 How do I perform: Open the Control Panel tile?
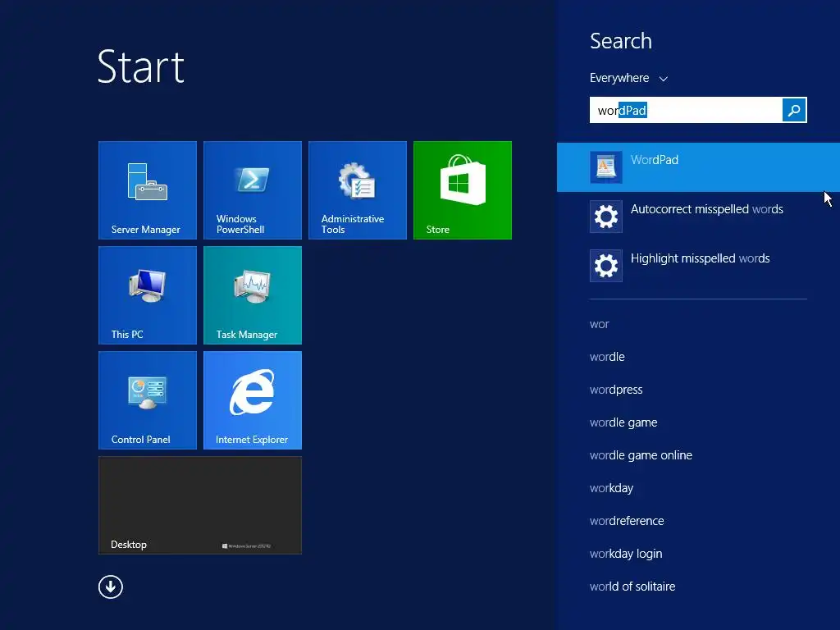pyautogui.click(x=148, y=400)
